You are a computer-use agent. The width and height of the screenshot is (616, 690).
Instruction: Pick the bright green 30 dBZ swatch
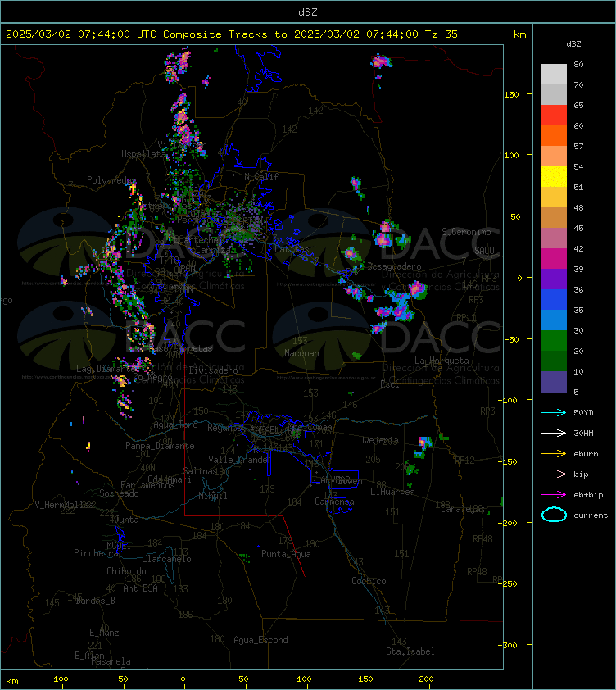[554, 340]
